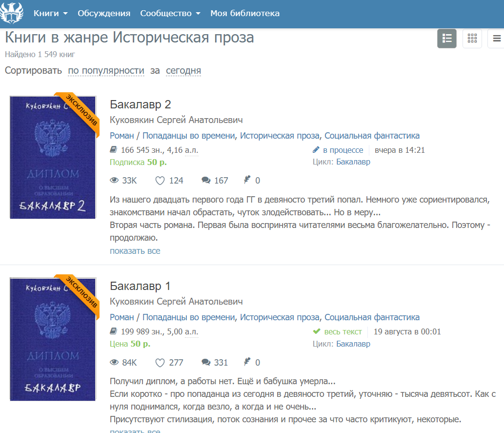The image size is (504, 433).
Task: Click the heart icon on Бакалавр 1
Action: (x=160, y=363)
